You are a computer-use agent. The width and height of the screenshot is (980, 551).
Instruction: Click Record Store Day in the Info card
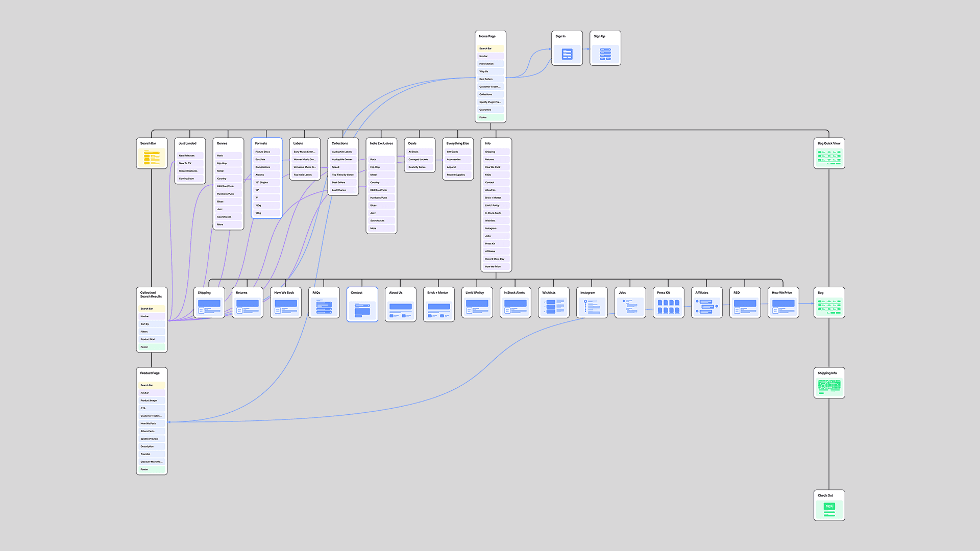(496, 259)
